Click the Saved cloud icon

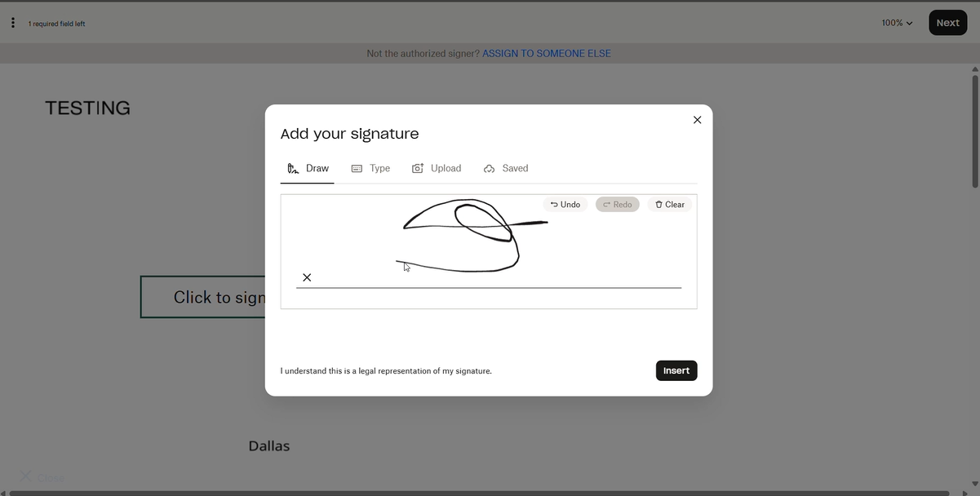(x=490, y=169)
